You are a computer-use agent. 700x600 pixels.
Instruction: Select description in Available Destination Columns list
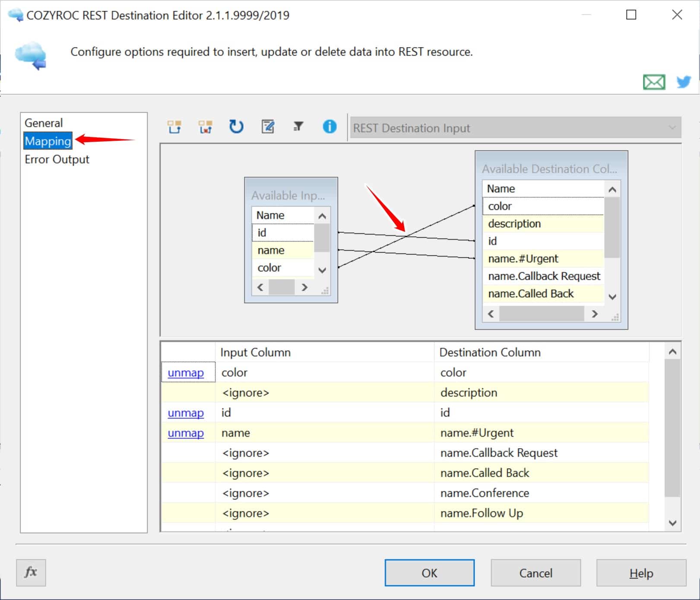click(x=543, y=224)
